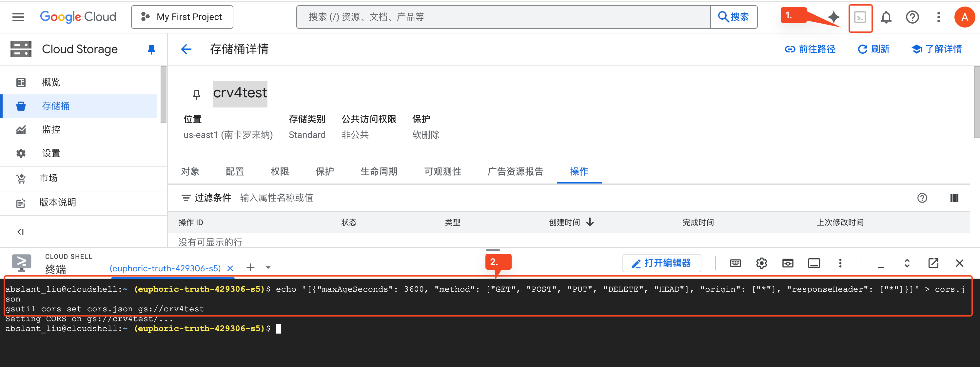This screenshot has height=367, width=980.
Task: Open column display options icon
Action: pyautogui.click(x=954, y=198)
